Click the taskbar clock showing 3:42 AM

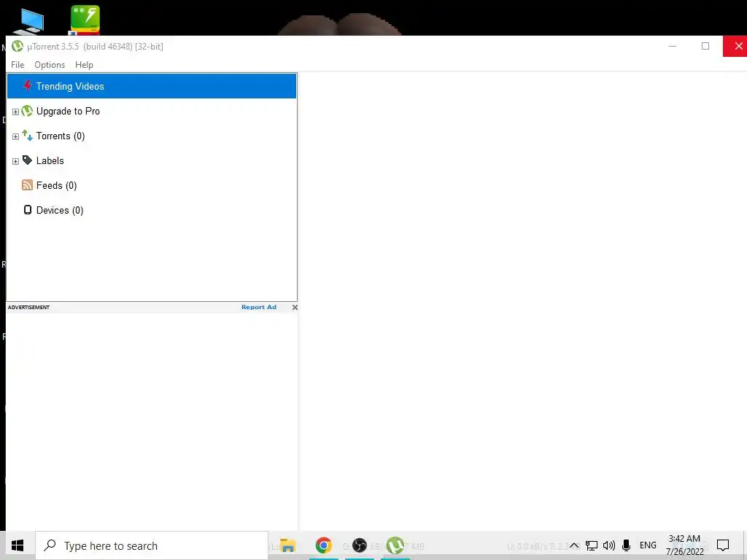tap(684, 545)
